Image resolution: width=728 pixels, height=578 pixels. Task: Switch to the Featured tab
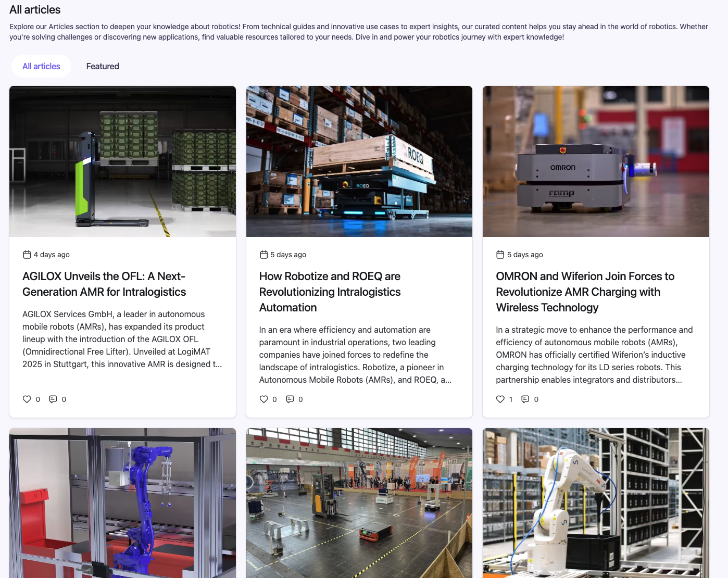click(x=103, y=66)
